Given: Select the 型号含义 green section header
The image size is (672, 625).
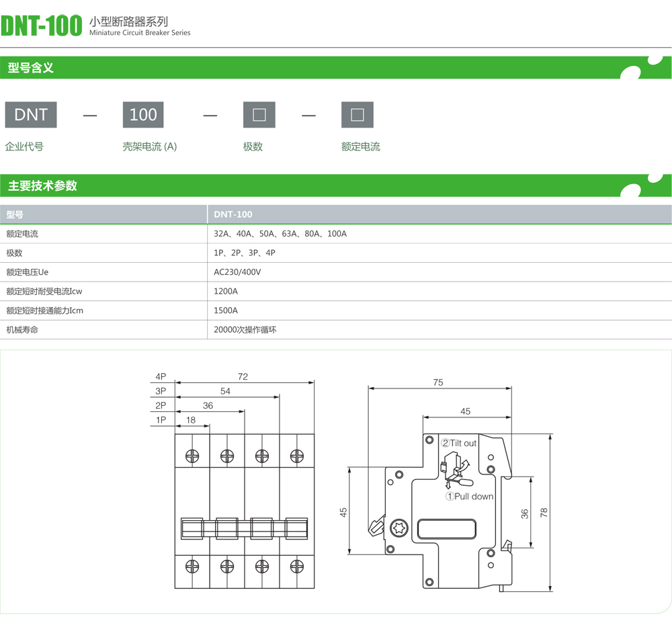Looking at the screenshot, I should (31, 68).
